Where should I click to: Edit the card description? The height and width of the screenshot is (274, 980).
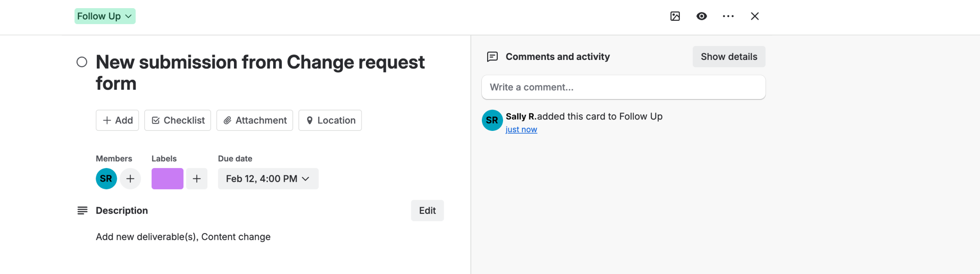(427, 210)
